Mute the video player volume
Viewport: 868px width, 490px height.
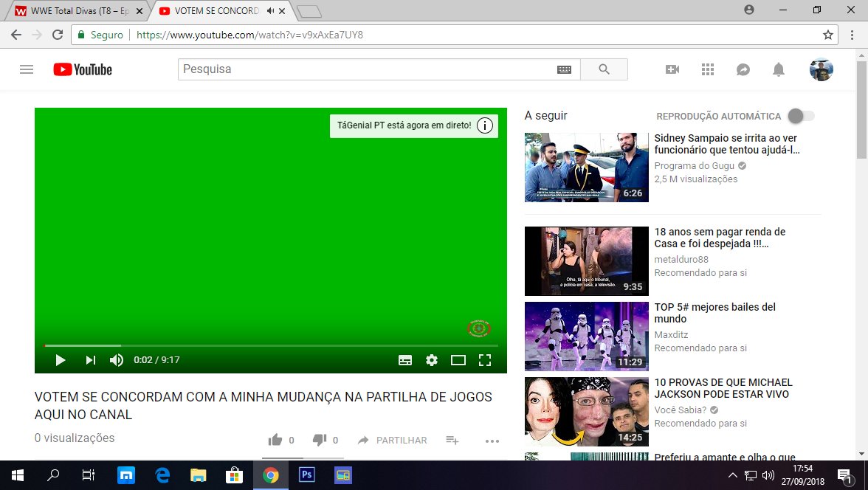(x=117, y=360)
